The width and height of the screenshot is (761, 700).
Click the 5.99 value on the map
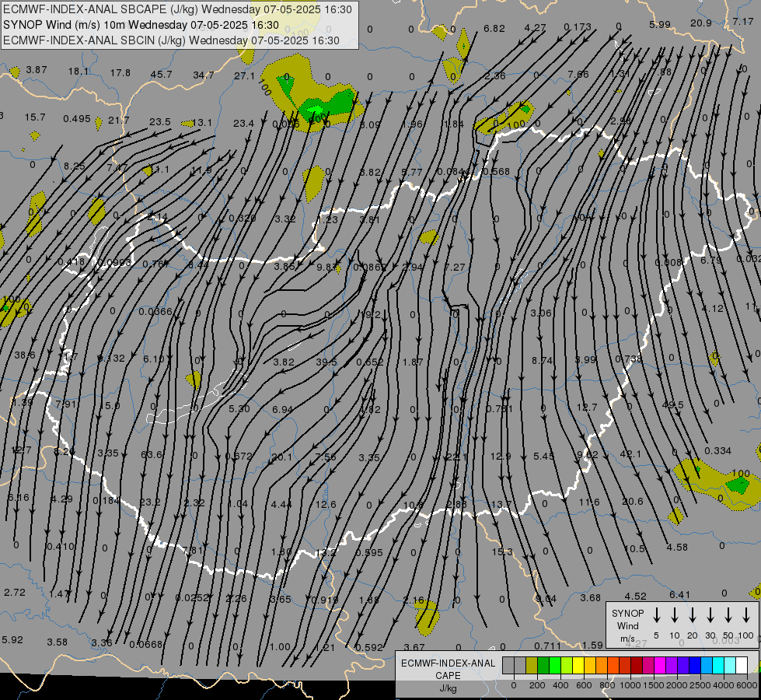660,24
